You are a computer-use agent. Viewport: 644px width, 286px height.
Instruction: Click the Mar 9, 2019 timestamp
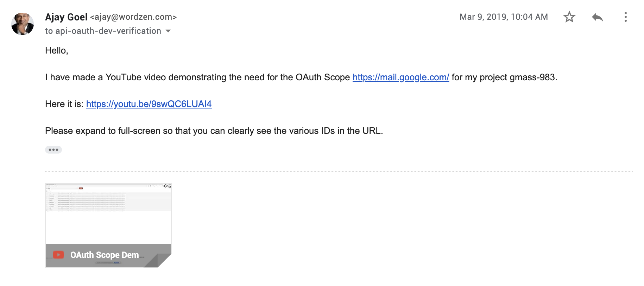point(504,17)
